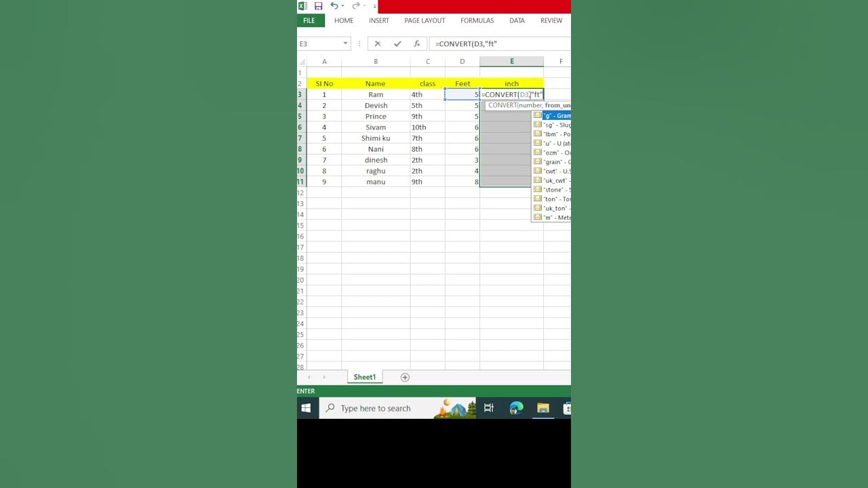This screenshot has width=868, height=488.
Task: Click the 'inch' header cell
Action: (511, 83)
